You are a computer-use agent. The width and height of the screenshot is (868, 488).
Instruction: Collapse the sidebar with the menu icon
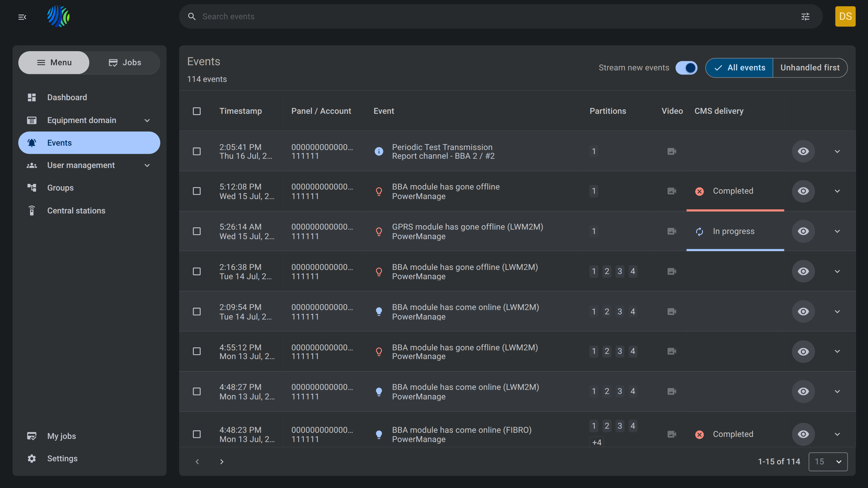point(22,17)
